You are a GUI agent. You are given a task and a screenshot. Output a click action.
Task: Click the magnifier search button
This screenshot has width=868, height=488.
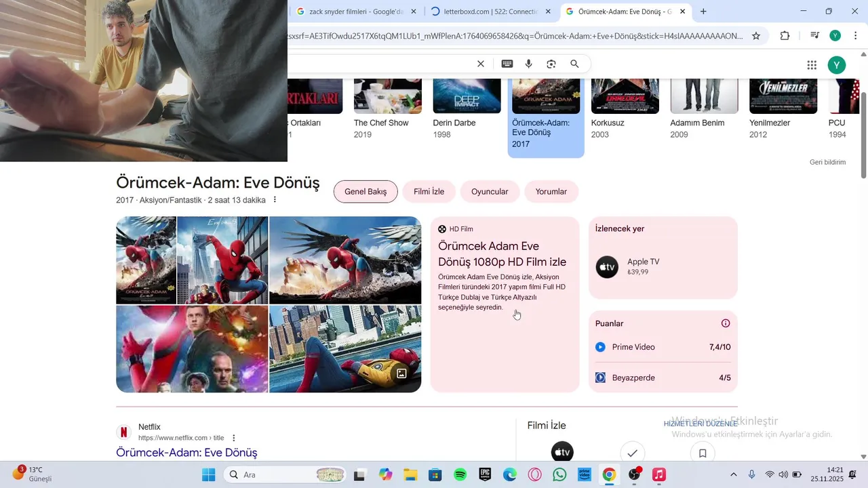point(574,64)
